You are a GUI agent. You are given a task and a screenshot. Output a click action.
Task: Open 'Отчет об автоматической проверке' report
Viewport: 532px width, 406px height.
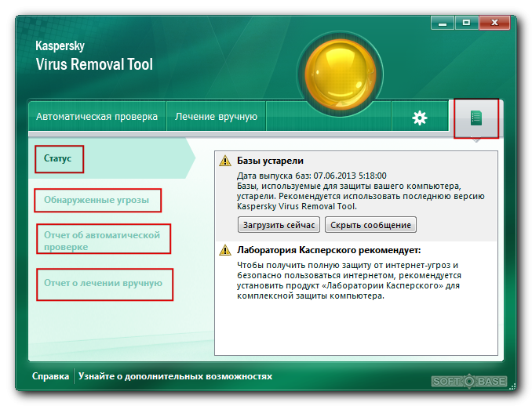click(x=102, y=241)
